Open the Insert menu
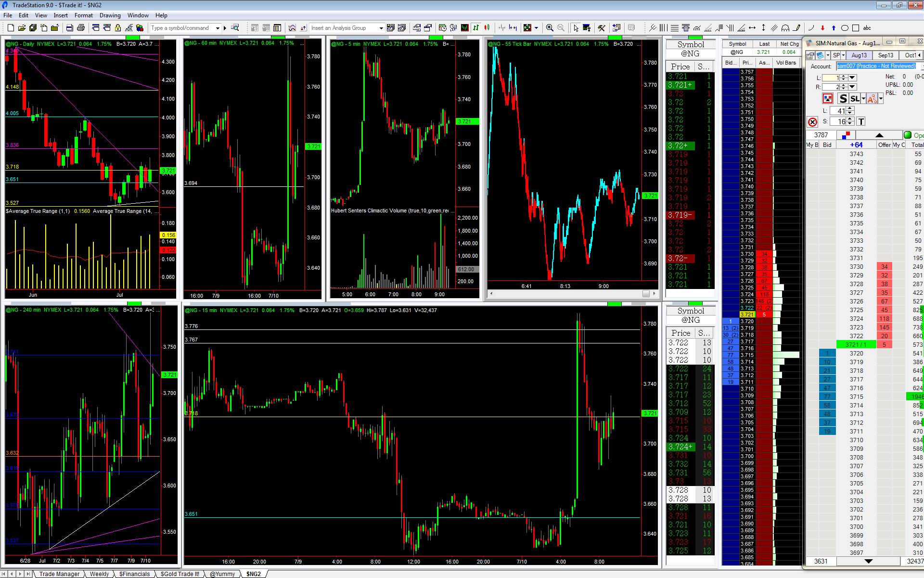 tap(61, 15)
